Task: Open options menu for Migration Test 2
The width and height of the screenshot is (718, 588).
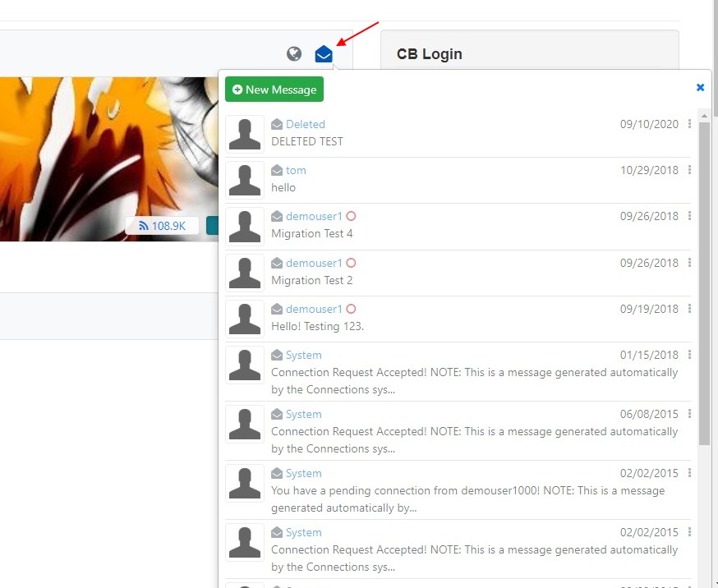Action: pyautogui.click(x=689, y=263)
